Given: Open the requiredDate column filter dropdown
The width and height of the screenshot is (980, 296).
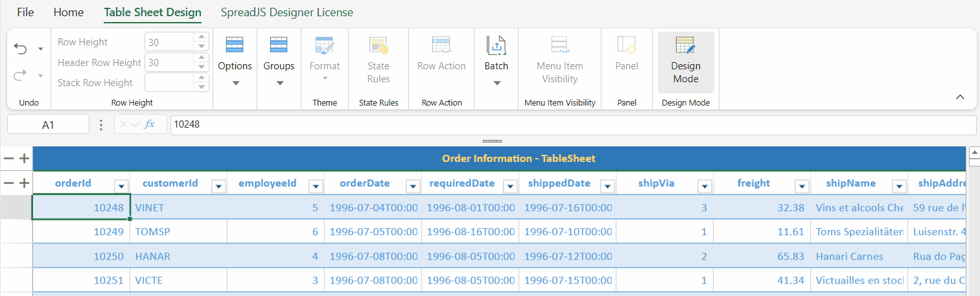Looking at the screenshot, I should pyautogui.click(x=510, y=187).
